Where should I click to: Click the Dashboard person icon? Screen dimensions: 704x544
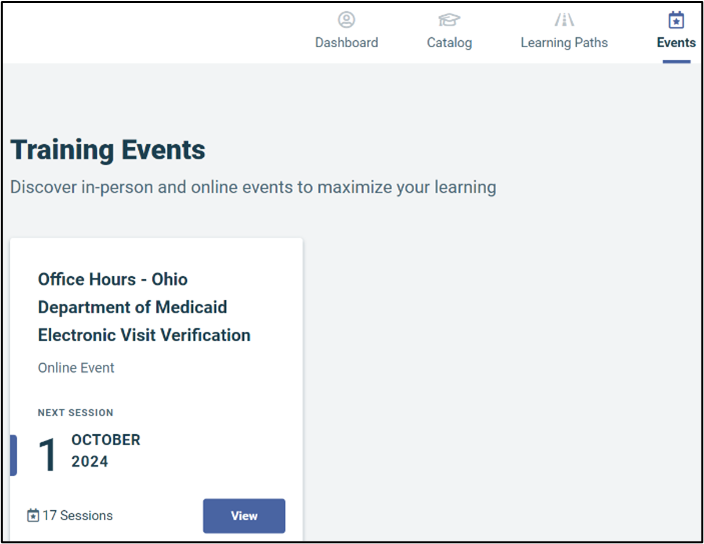(x=346, y=20)
